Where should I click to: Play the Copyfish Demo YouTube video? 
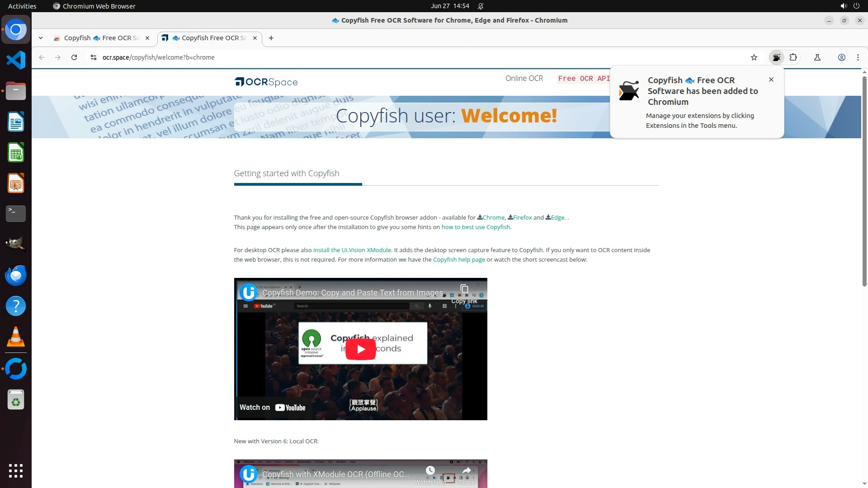coord(360,349)
